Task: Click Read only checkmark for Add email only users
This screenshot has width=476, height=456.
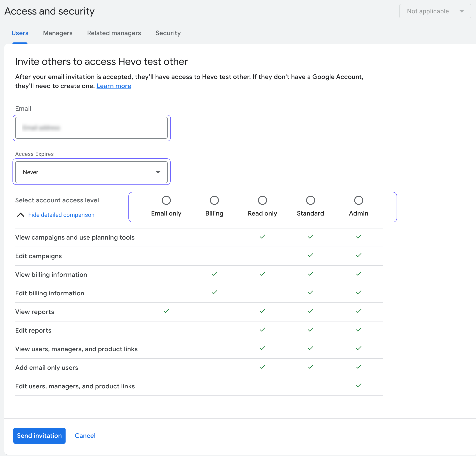Action: tap(262, 367)
